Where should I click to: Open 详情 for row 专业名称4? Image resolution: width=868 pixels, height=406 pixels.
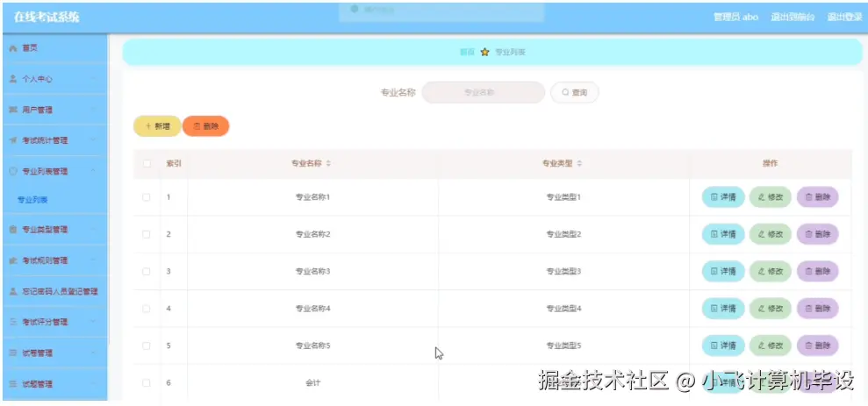click(723, 308)
